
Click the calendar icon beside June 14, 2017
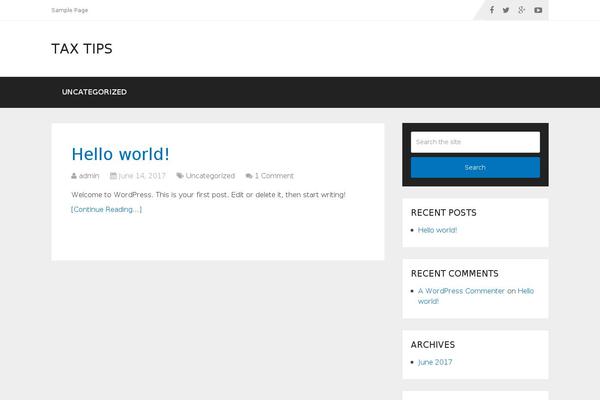[113, 176]
